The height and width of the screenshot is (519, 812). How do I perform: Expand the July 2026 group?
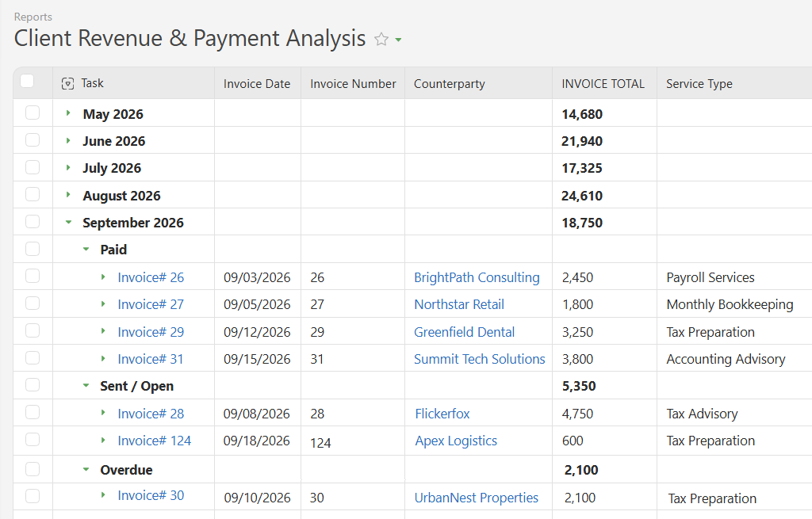click(68, 167)
